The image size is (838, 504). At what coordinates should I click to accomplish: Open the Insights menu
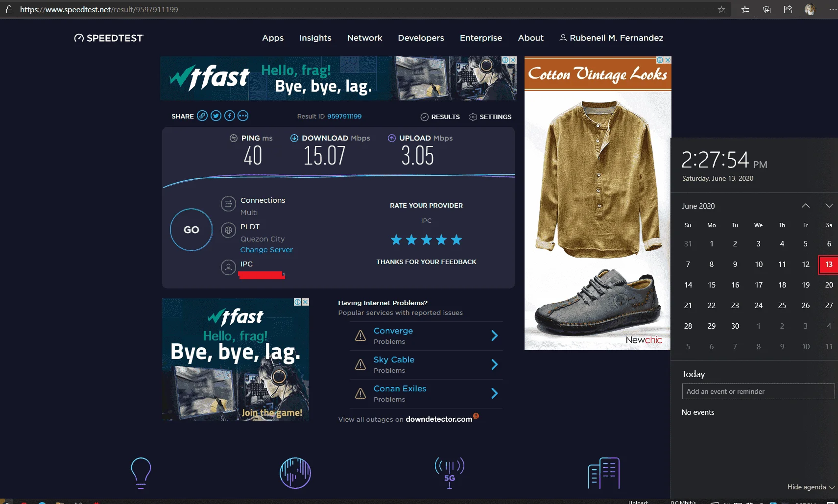pos(315,38)
